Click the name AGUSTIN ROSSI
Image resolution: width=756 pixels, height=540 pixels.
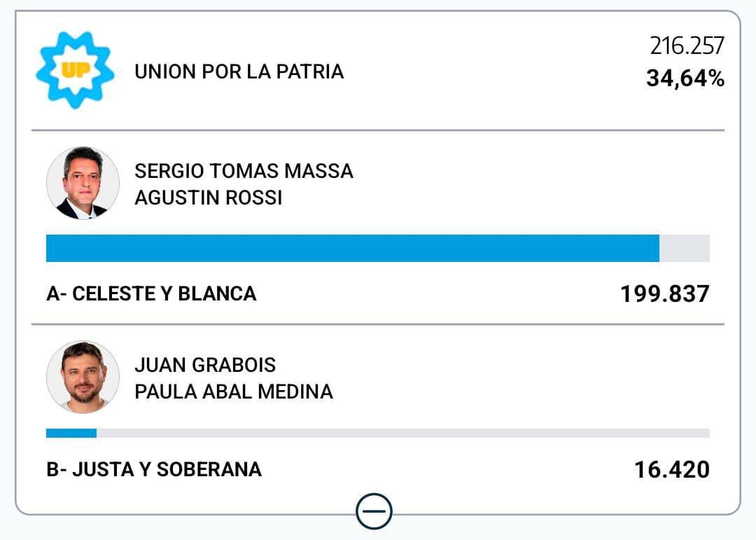[x=208, y=198]
